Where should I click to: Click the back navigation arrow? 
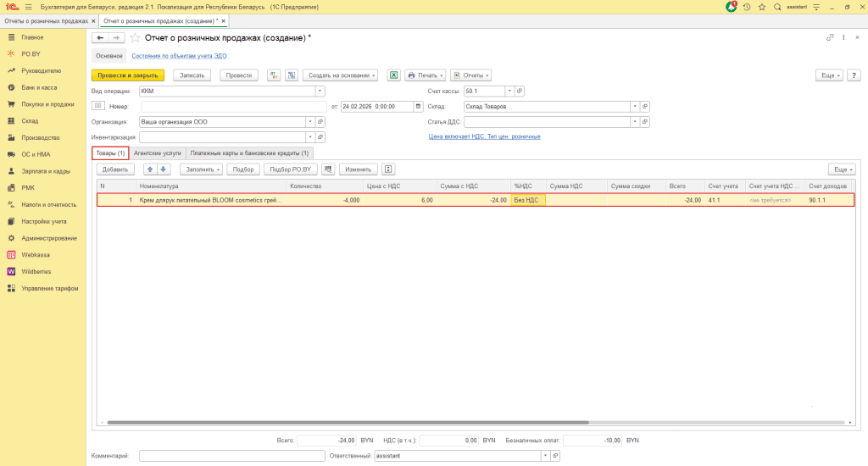tap(100, 38)
